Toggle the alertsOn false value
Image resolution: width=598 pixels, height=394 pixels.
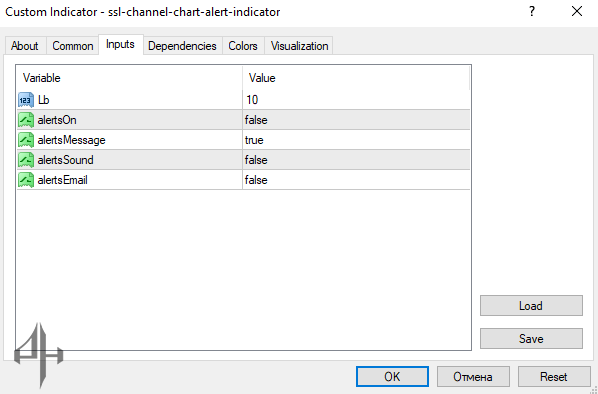(x=356, y=120)
